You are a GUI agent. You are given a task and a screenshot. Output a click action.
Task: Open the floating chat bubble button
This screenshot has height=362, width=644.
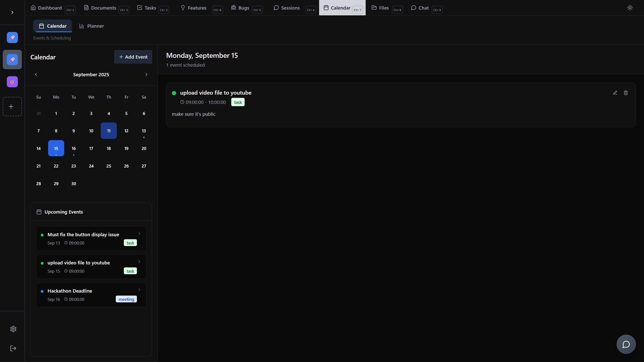626,344
